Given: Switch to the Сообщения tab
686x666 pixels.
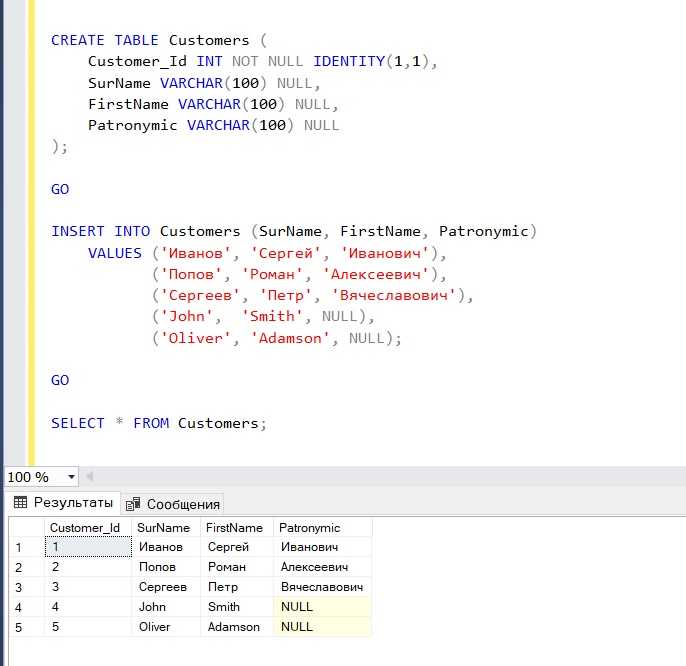Looking at the screenshot, I should (174, 504).
